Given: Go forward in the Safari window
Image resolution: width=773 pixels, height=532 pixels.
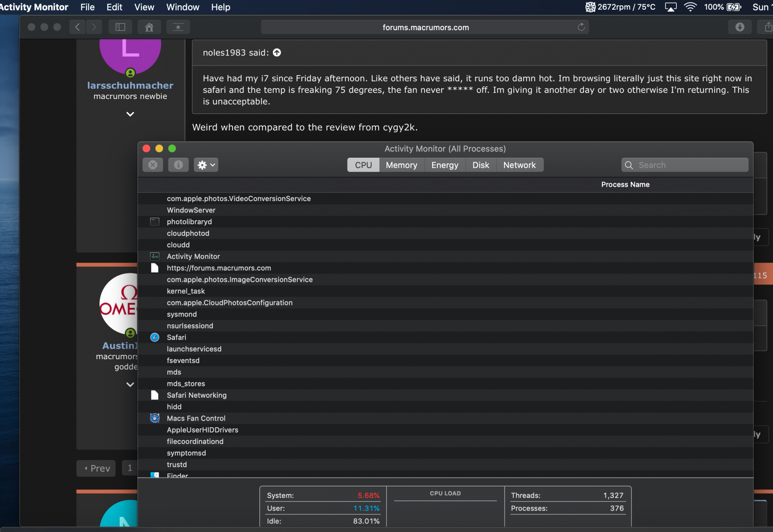Looking at the screenshot, I should 94,27.
